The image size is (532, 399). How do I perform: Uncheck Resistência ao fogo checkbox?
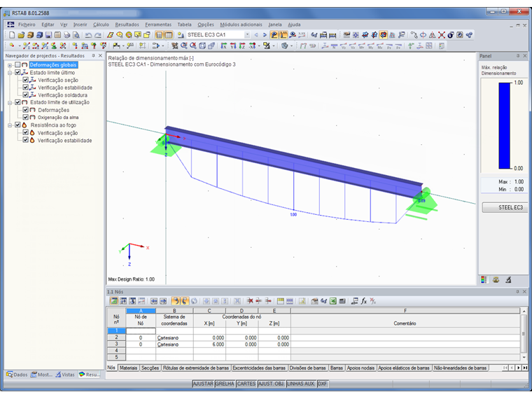pos(17,125)
